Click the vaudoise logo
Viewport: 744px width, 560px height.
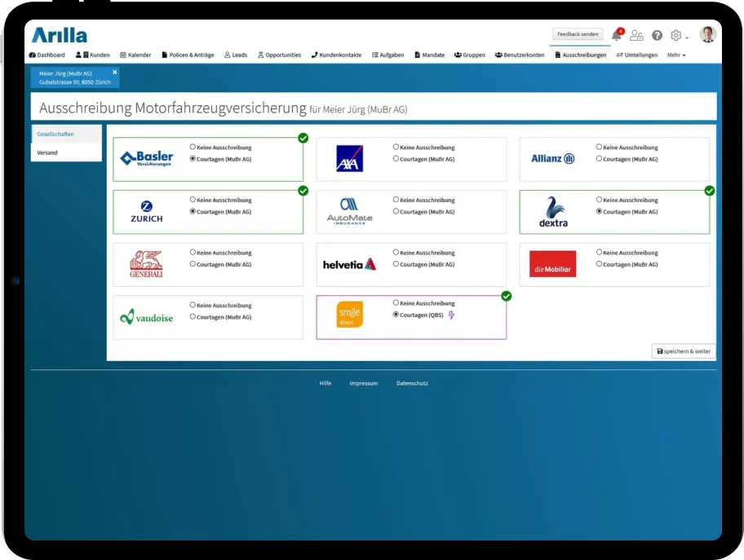coord(147,317)
